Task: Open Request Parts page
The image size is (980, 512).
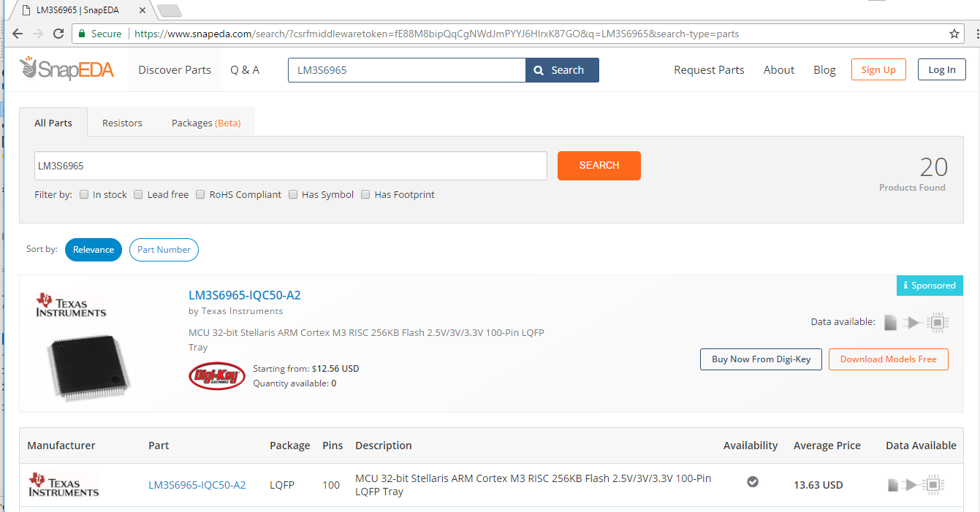Action: pos(709,70)
